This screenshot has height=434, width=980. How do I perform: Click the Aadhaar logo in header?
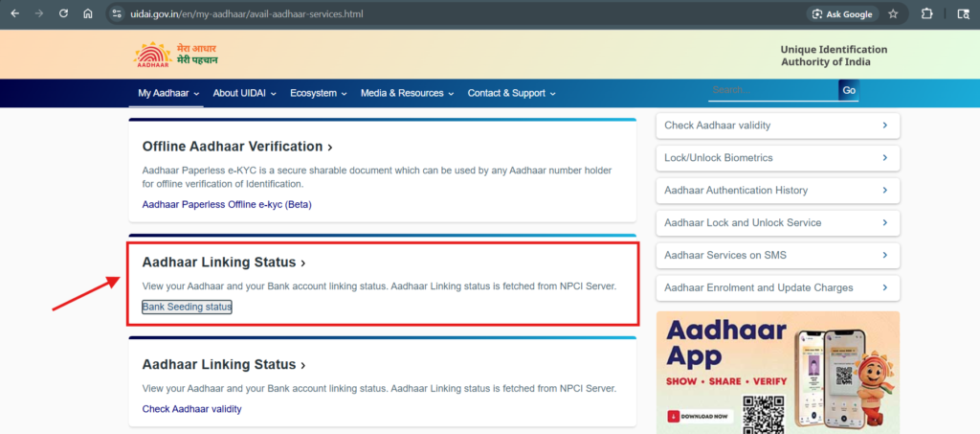tap(151, 56)
